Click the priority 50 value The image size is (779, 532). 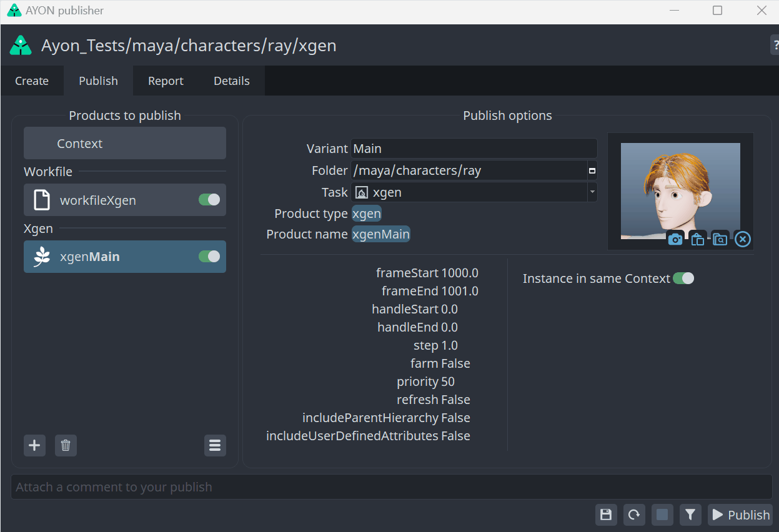tap(448, 382)
